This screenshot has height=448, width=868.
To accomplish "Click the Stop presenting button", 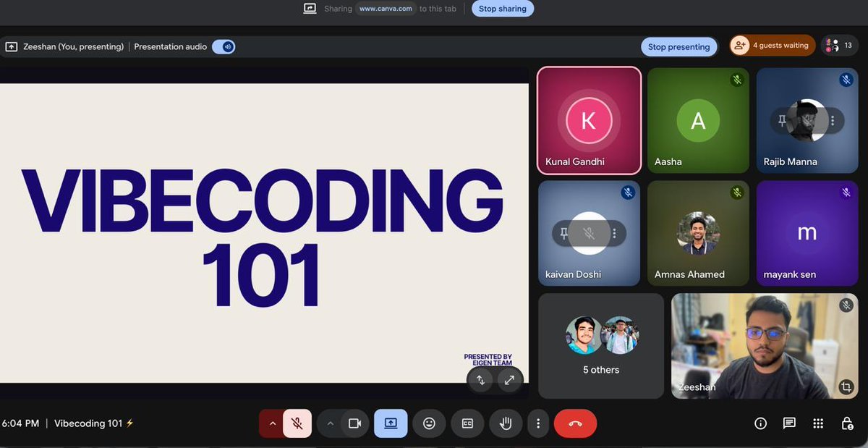I will coord(678,47).
